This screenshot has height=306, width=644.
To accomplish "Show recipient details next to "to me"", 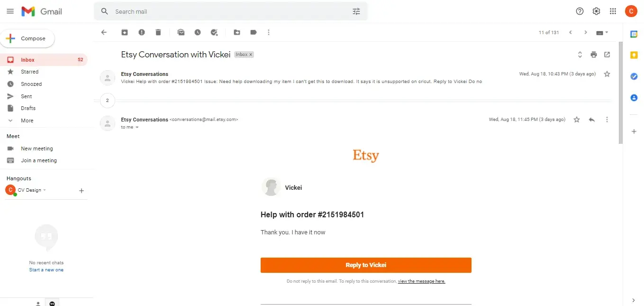I will 137,127.
